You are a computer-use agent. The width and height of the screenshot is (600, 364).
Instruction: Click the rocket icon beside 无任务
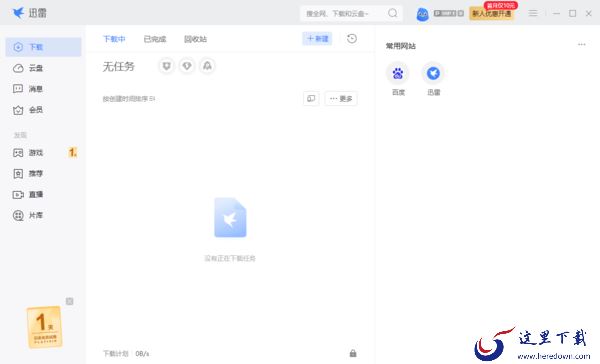point(207,66)
